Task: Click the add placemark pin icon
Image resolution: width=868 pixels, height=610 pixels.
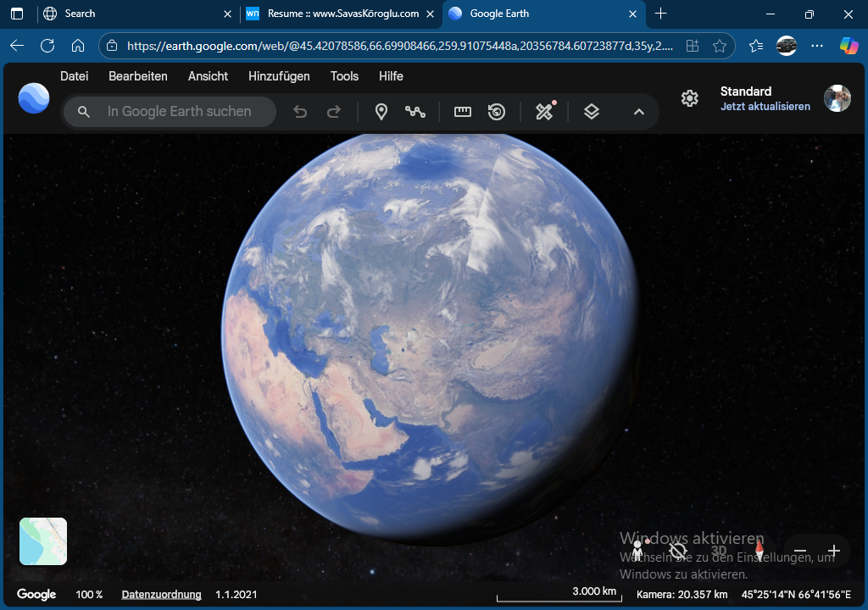Action: 381,112
